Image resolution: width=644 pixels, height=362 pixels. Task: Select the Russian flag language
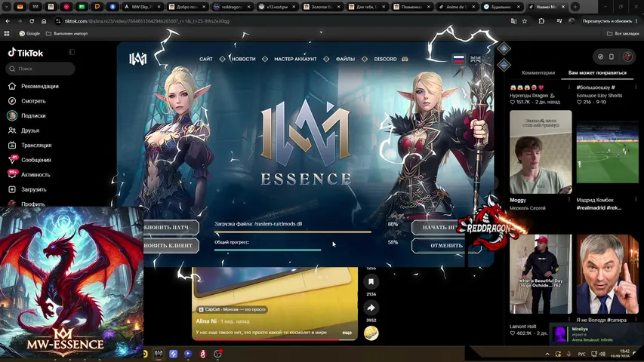[459, 59]
